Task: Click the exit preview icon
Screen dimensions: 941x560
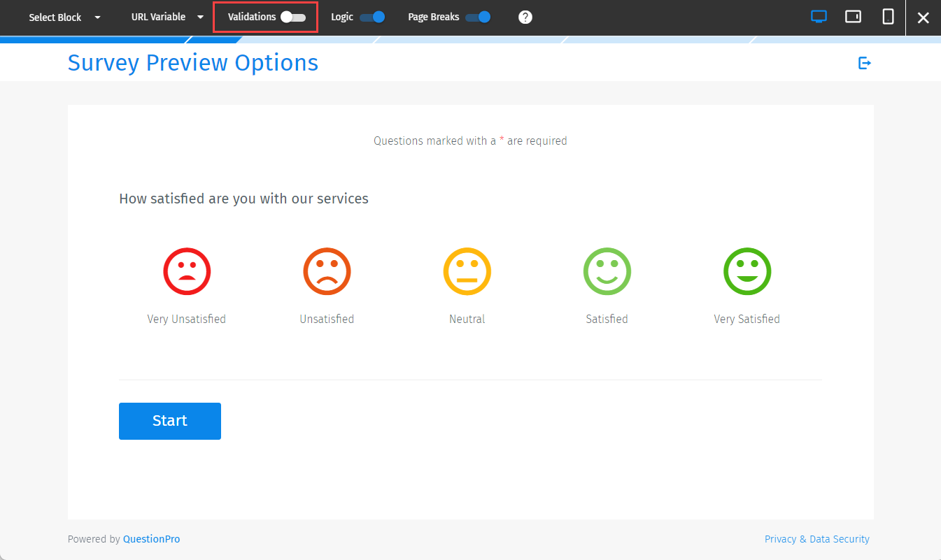Action: coord(865,63)
